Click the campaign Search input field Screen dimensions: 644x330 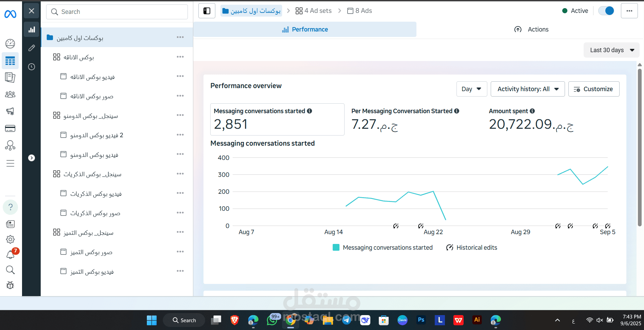coord(117,12)
